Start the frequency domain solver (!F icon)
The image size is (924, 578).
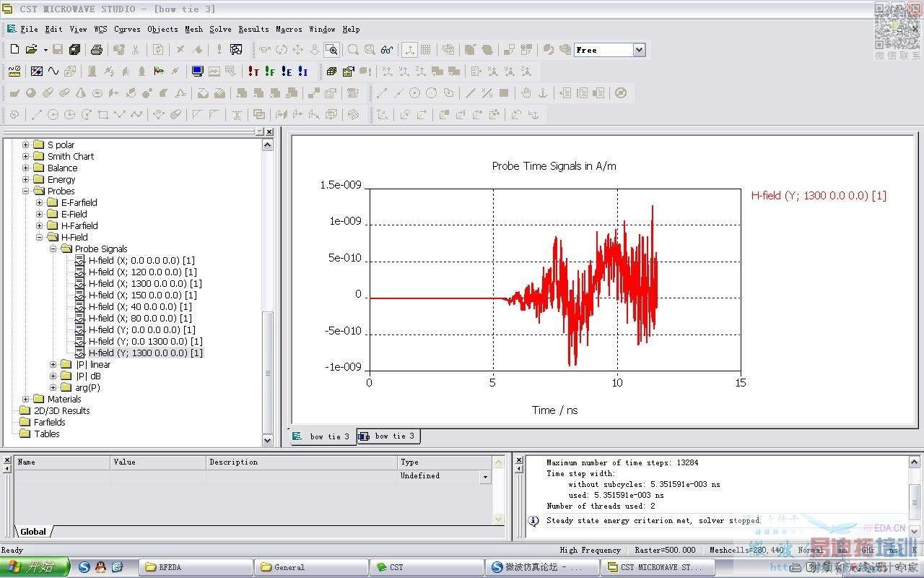click(x=269, y=72)
